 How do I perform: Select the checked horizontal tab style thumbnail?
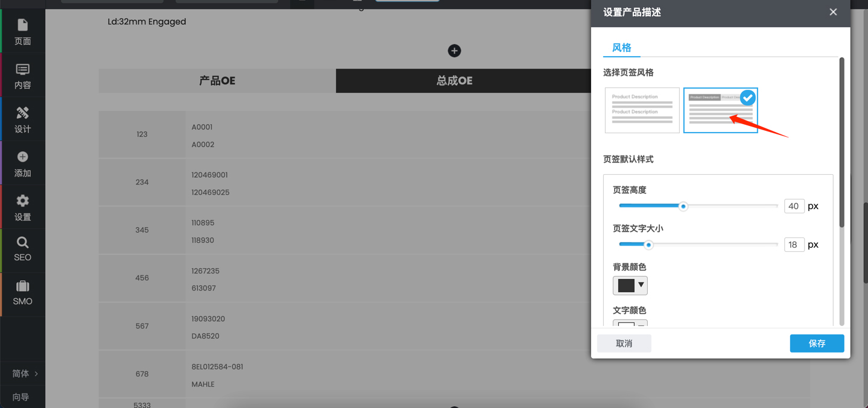pos(720,110)
